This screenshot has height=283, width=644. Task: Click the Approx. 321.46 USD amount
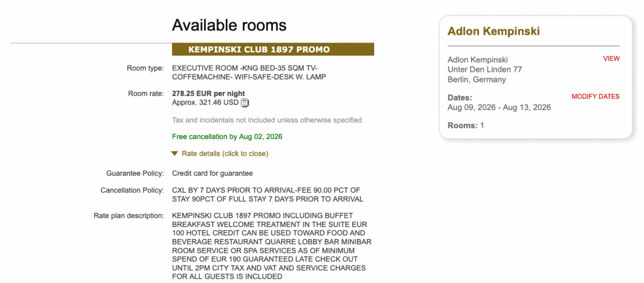pyautogui.click(x=205, y=102)
